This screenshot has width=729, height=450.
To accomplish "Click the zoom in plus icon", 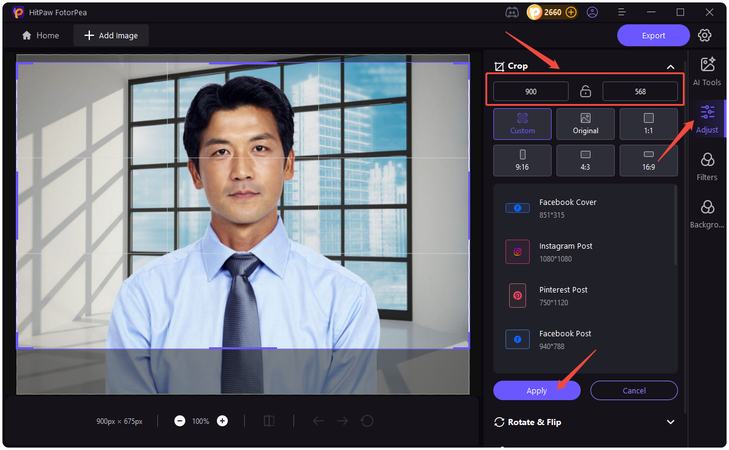I will tap(222, 421).
